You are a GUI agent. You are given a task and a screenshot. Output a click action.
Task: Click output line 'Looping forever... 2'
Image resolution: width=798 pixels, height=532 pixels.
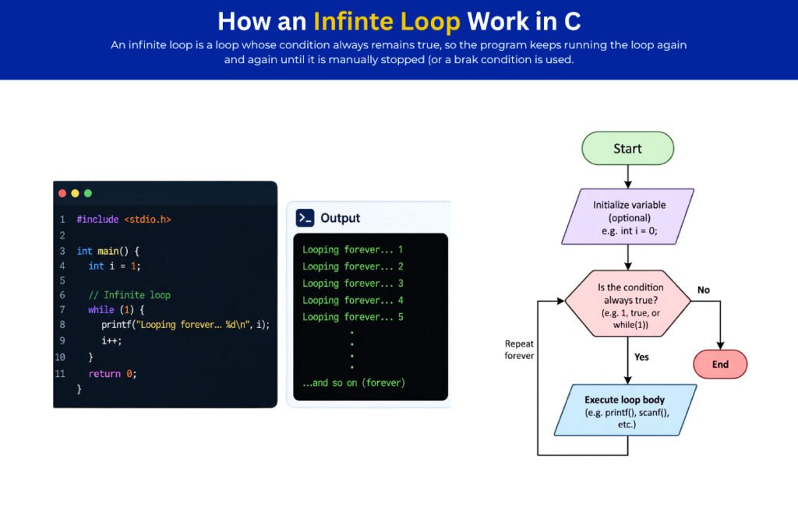point(353,266)
